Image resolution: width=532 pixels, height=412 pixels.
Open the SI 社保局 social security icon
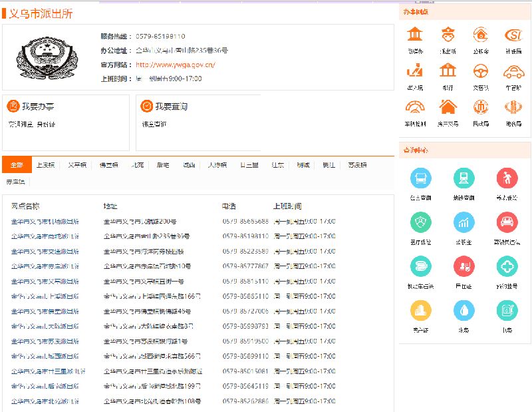[x=512, y=35]
